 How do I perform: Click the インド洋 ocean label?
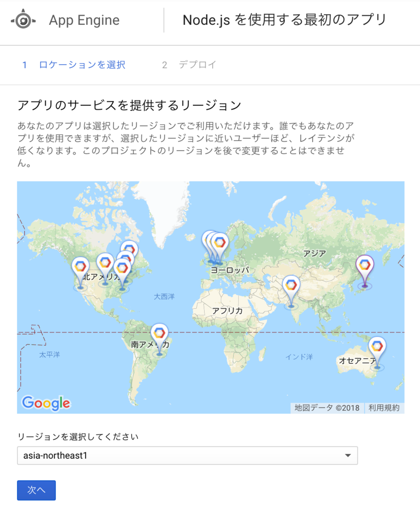[299, 357]
